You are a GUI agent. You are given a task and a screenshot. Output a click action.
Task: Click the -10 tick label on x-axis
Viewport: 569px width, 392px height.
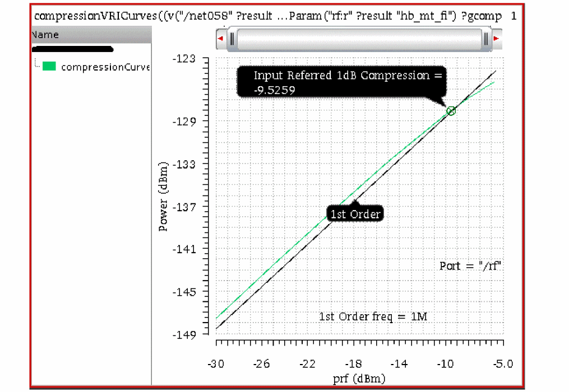tap(445, 363)
